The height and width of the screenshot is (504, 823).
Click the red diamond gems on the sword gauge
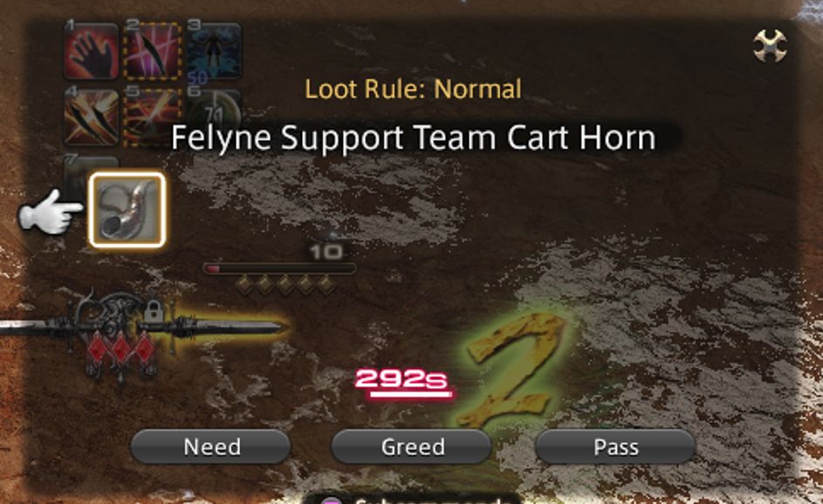pyautogui.click(x=121, y=350)
